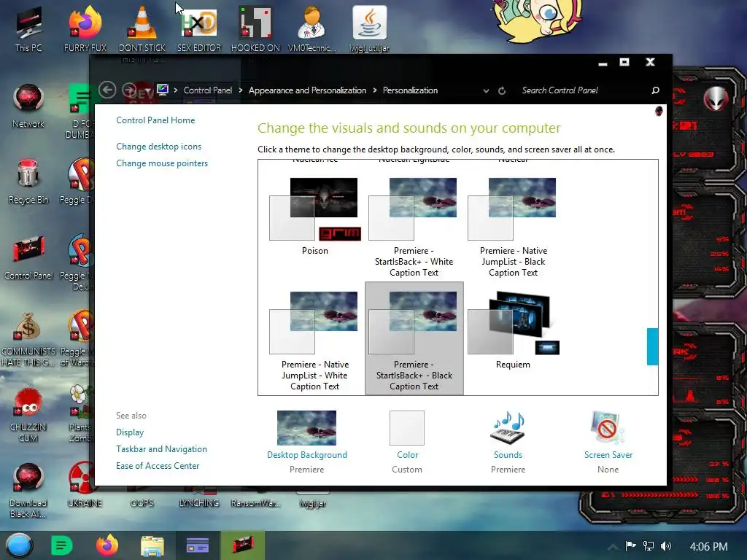747x560 pixels.
Task: Open Desktop Background settings
Action: pos(307,427)
